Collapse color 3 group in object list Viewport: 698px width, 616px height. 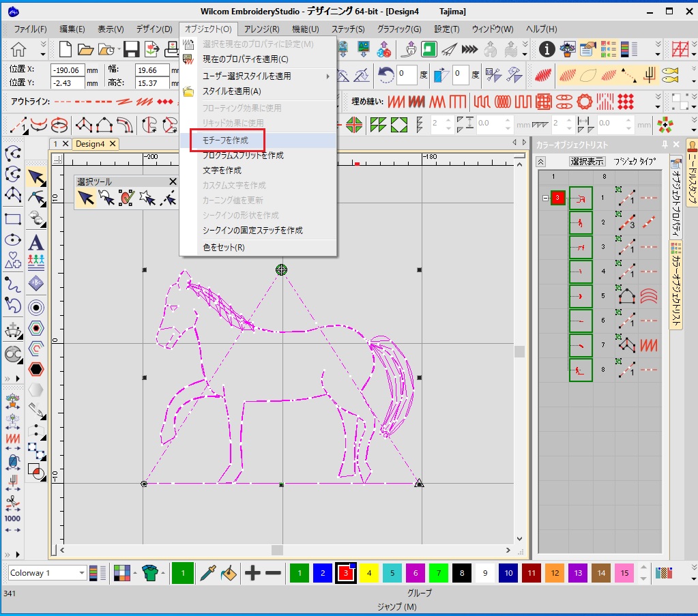point(545,198)
